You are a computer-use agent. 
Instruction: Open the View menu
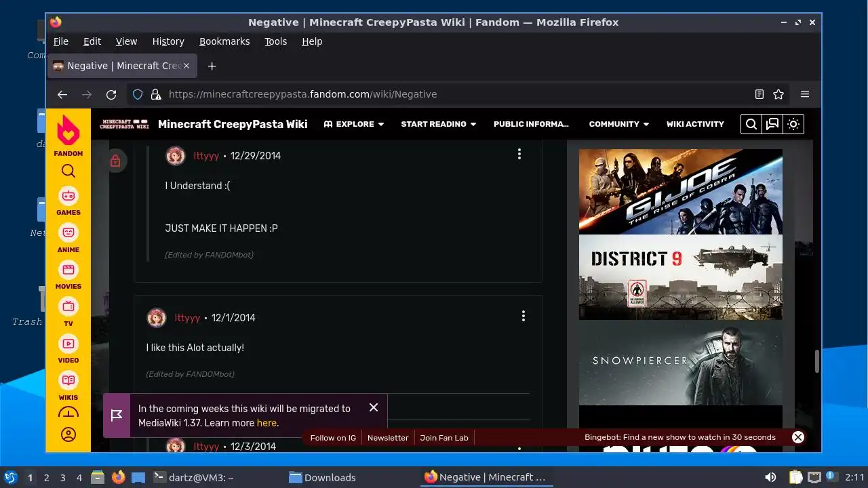[x=126, y=41]
